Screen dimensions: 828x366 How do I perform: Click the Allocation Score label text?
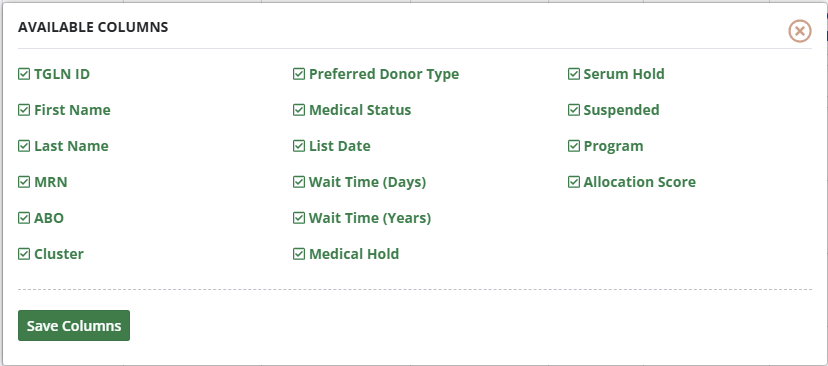[x=639, y=182]
